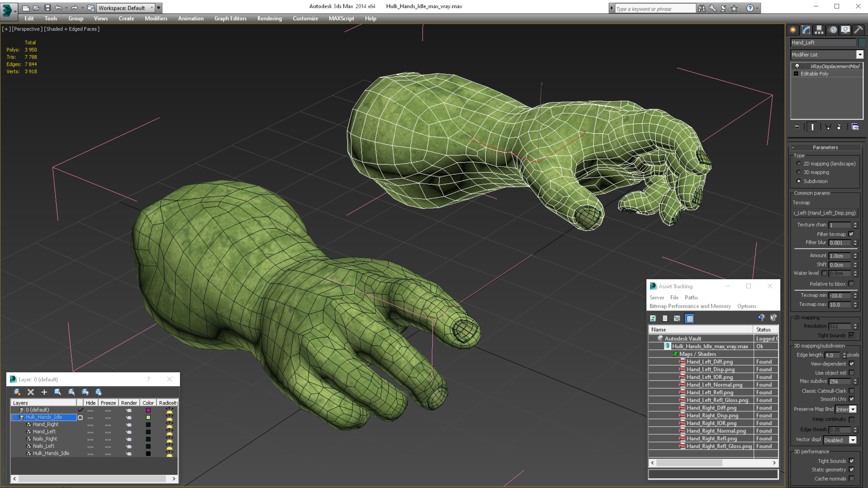The height and width of the screenshot is (488, 868).
Task: Click the Pin Stack icon below the modifier stack
Action: point(797,127)
